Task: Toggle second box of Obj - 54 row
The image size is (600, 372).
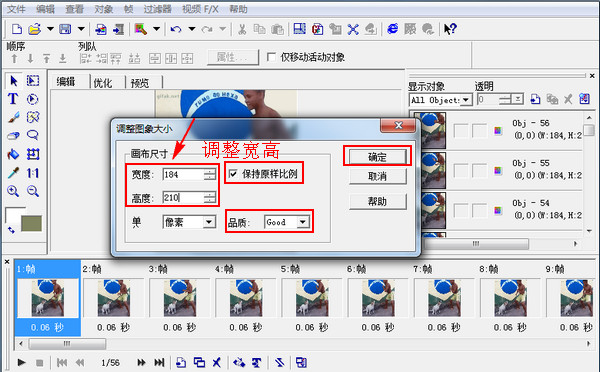Action: pos(479,210)
